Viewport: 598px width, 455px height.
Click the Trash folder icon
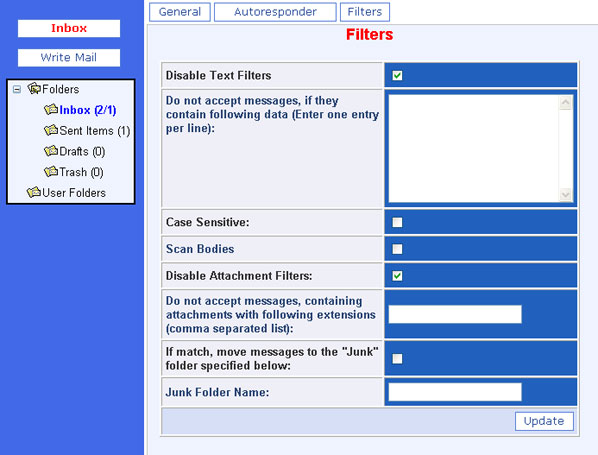[x=51, y=172]
